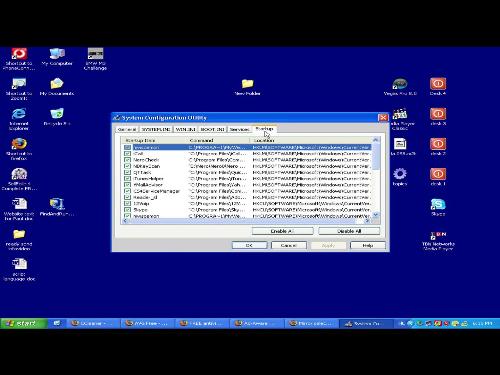Screen dimensions: 500x375
Task: Close the System Configuration Utility window
Action: pyautogui.click(x=383, y=117)
